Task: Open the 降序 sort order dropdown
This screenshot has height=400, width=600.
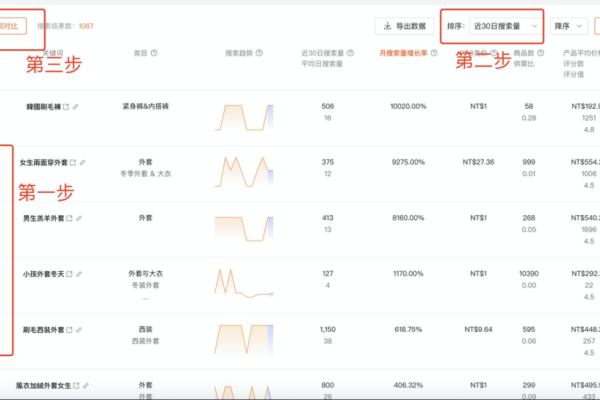Action: pos(569,26)
